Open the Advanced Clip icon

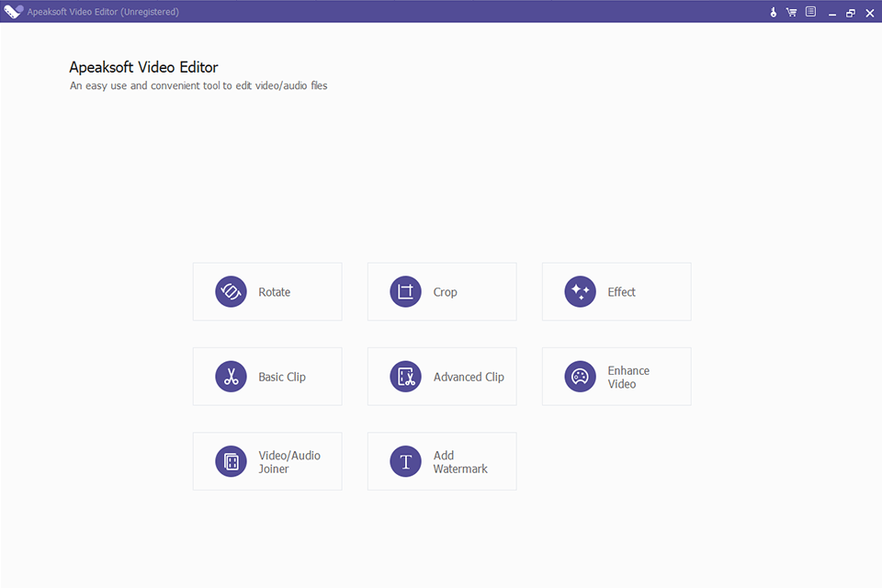point(405,377)
